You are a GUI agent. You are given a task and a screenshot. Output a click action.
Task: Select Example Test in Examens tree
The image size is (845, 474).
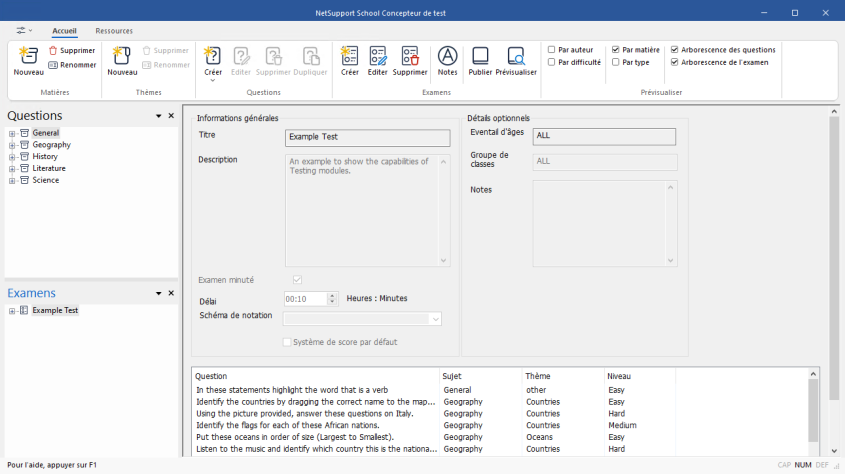pyautogui.click(x=55, y=310)
